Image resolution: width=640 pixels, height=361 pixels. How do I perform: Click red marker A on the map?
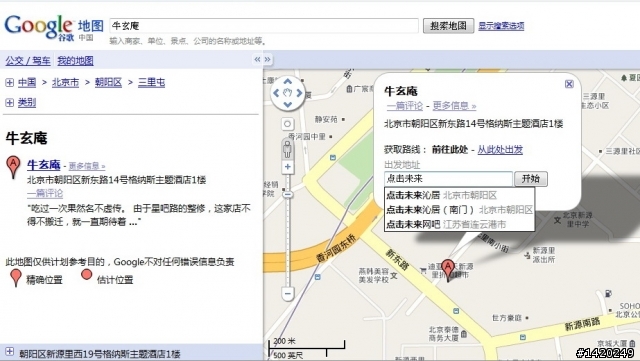point(448,270)
